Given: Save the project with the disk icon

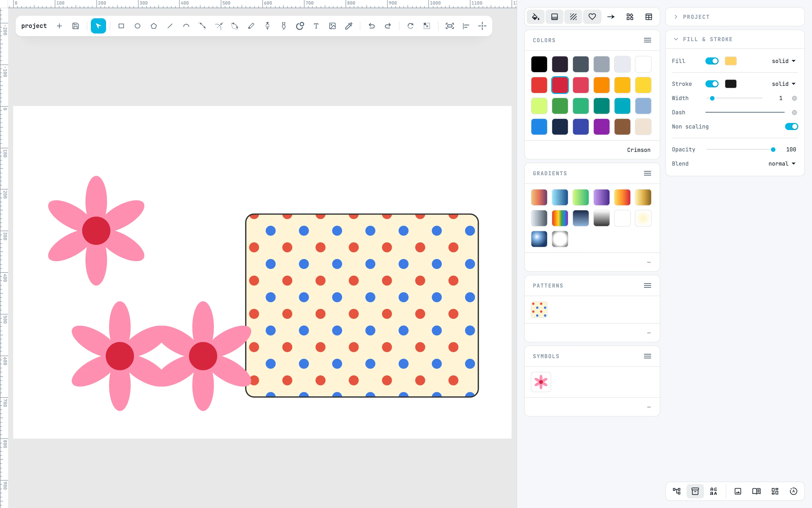Looking at the screenshot, I should point(76,26).
